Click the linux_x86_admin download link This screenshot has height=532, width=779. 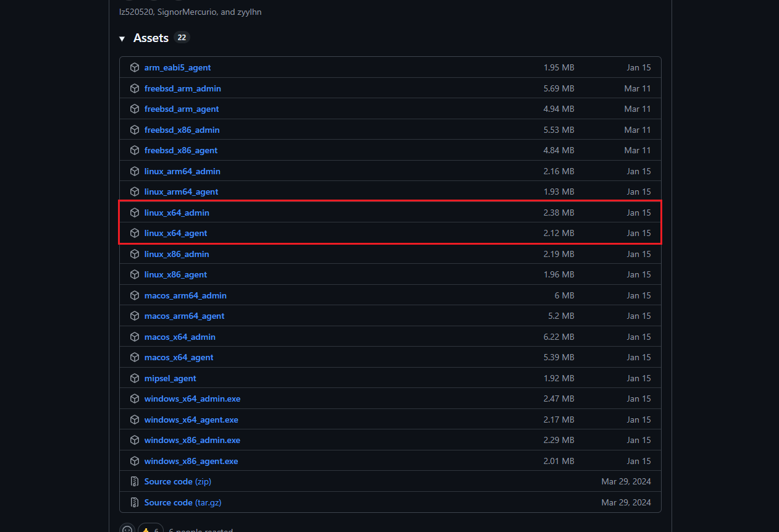click(x=177, y=254)
